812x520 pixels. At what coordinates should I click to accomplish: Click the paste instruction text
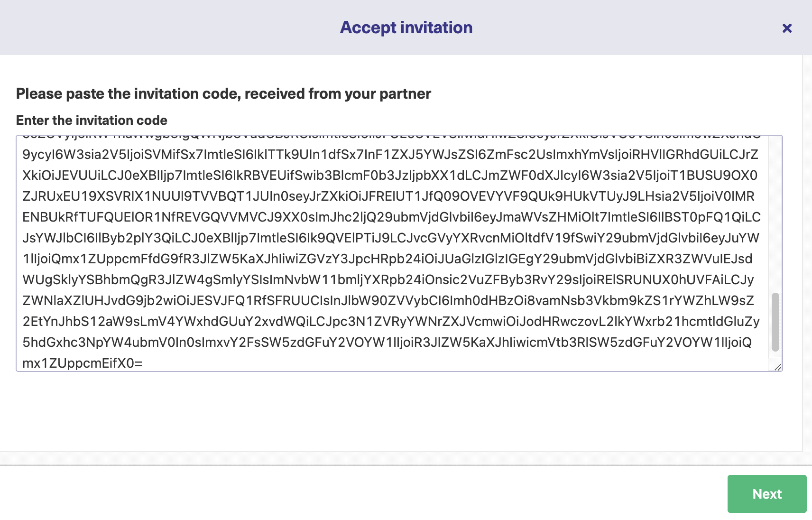point(223,93)
